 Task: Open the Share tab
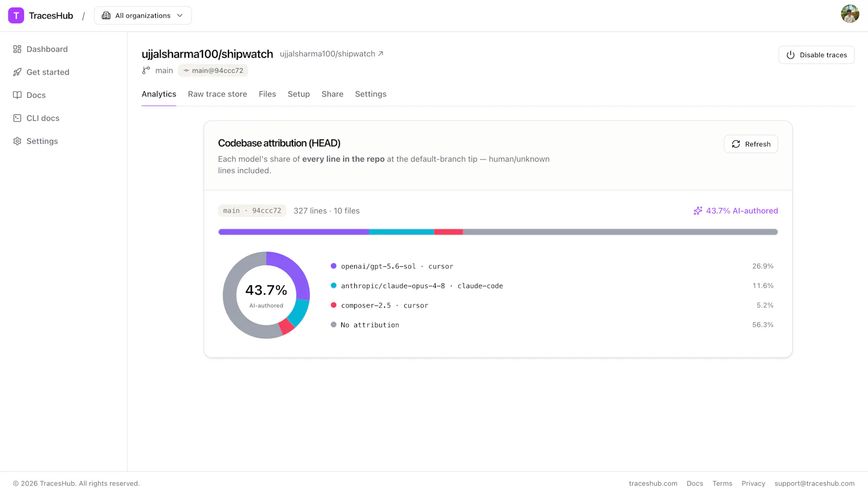(x=333, y=94)
